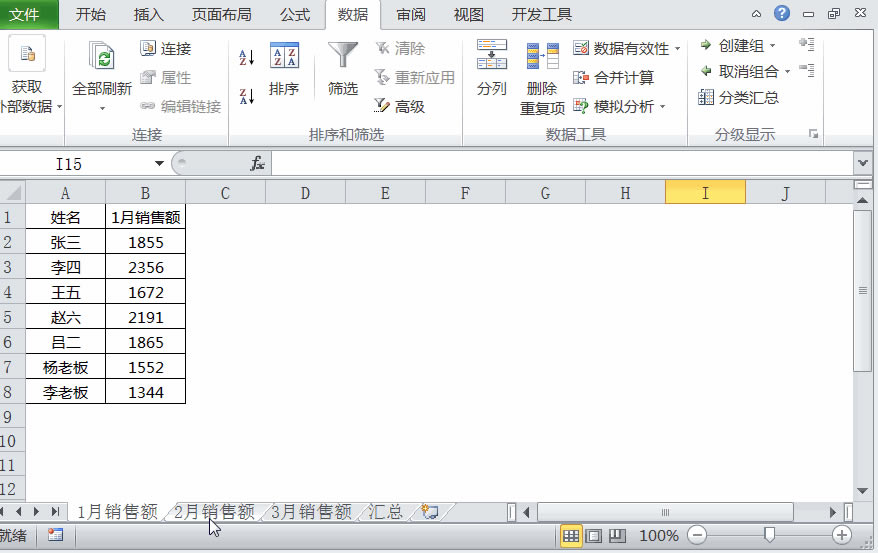Switch to 开始 ribbon tab
Screen dimensions: 878x553
click(x=91, y=14)
